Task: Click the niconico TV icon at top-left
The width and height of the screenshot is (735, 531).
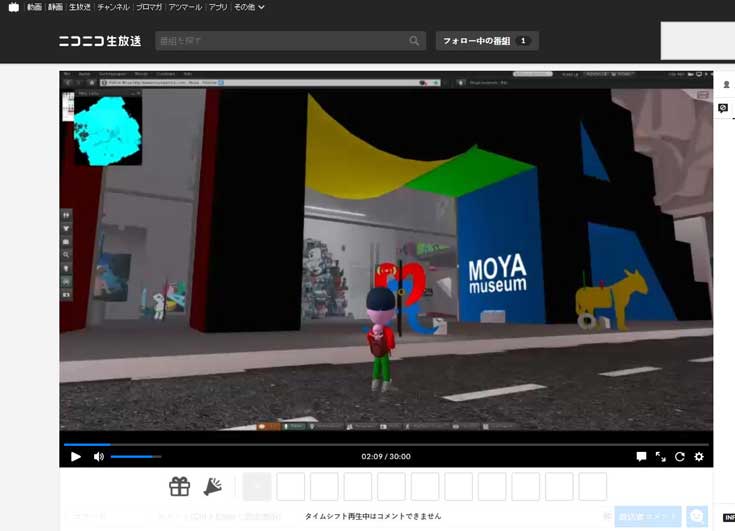Action: (x=13, y=7)
